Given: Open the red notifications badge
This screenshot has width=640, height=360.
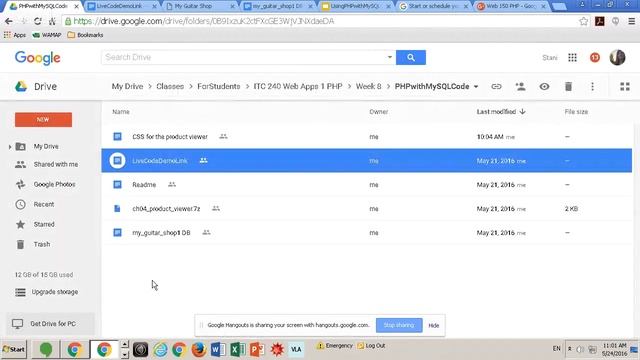Looking at the screenshot, I should click(x=595, y=58).
